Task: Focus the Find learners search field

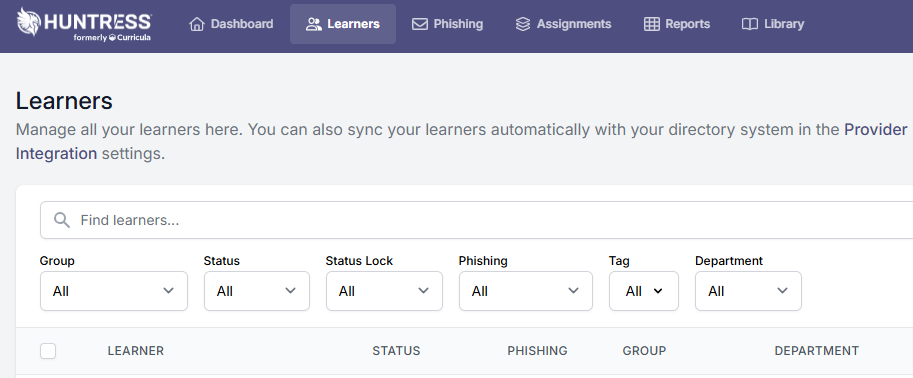Action: coord(476,220)
